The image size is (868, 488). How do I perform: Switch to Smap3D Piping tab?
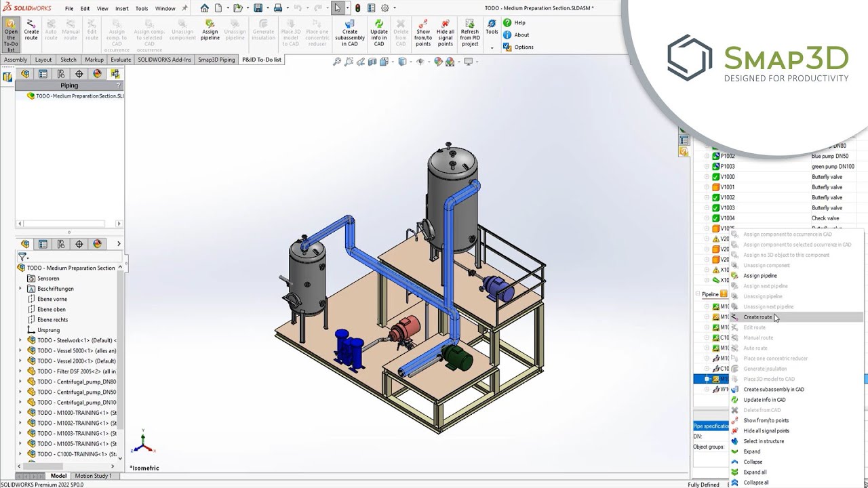(x=216, y=60)
